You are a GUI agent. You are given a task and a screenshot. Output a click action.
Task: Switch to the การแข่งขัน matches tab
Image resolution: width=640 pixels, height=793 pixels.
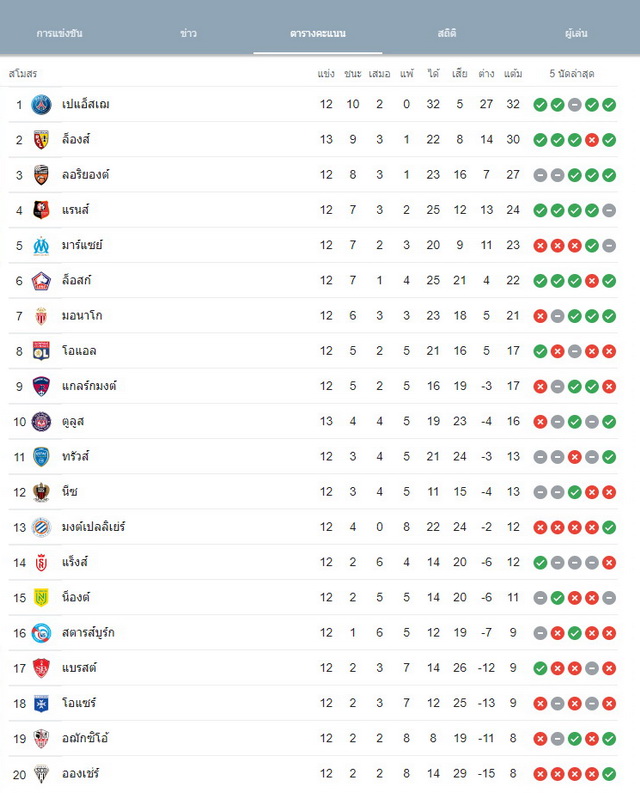coord(59,33)
